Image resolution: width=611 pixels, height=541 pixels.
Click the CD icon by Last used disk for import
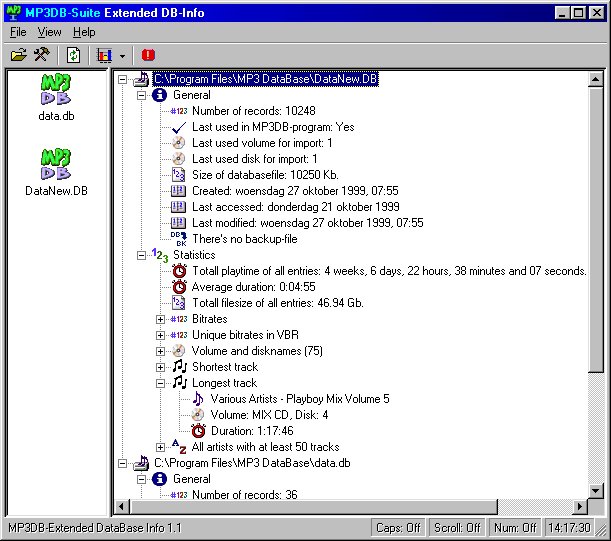(178, 159)
